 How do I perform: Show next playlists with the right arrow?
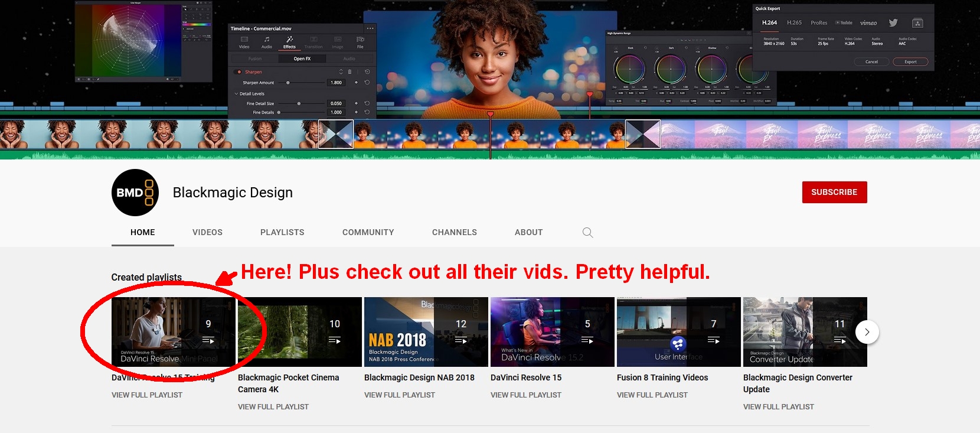tap(867, 332)
